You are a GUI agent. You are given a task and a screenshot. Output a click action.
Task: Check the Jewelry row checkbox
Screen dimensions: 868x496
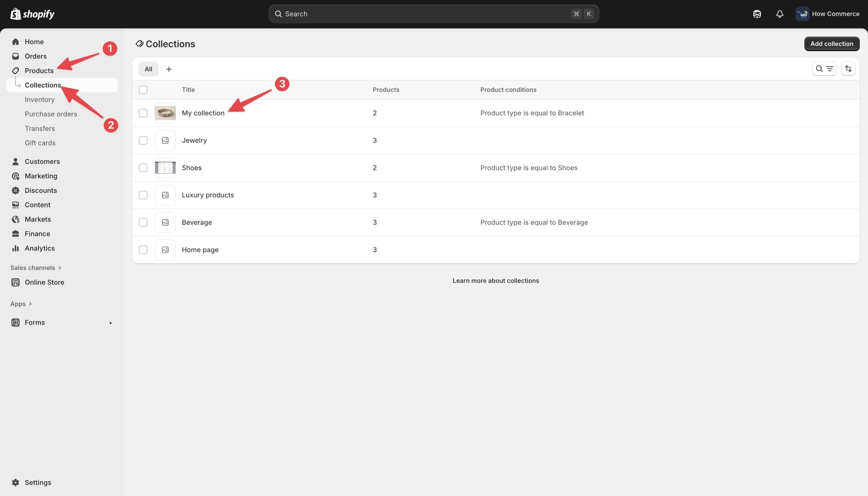(x=143, y=140)
